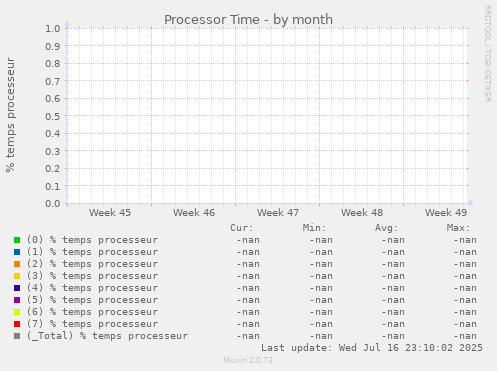Viewport: 497px width, 371px height.
Task: Click the Cur value for processor (0)
Action: click(248, 240)
